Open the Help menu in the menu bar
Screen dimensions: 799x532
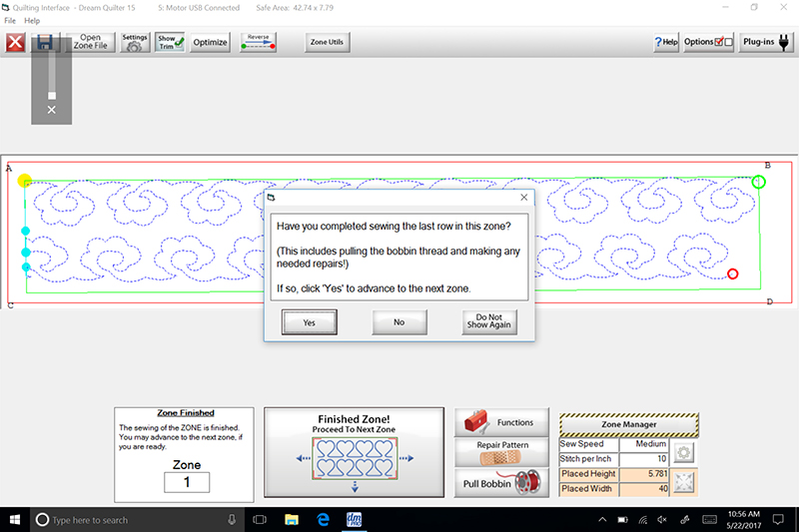coord(32,20)
